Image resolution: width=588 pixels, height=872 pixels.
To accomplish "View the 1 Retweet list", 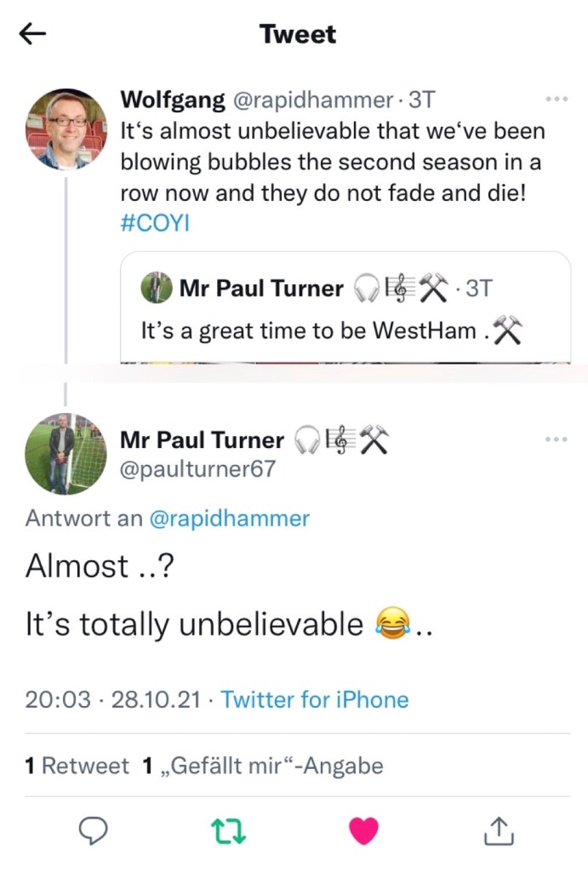I will pyautogui.click(x=77, y=766).
